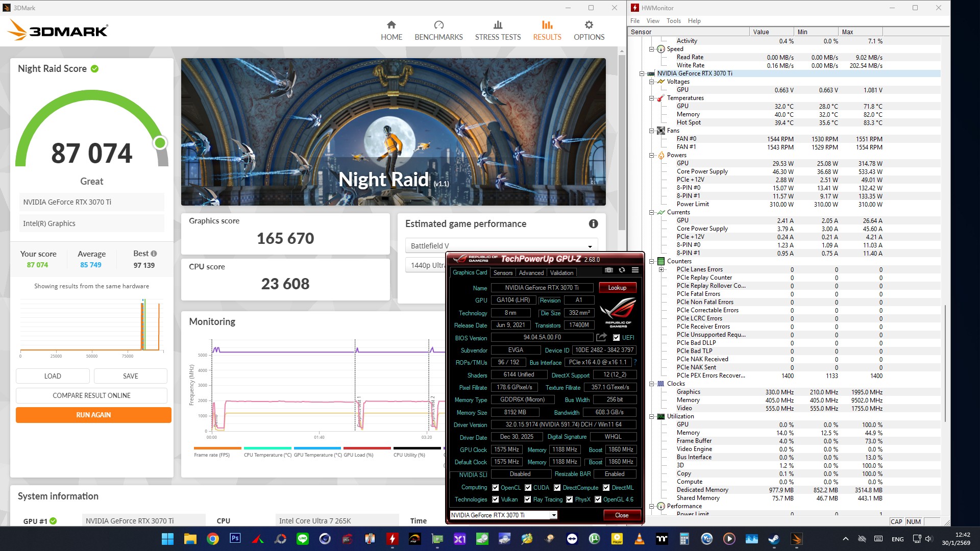Click the 3DMark results page vertical scrollbar
Image resolution: width=980 pixels, height=551 pixels.
point(621,143)
